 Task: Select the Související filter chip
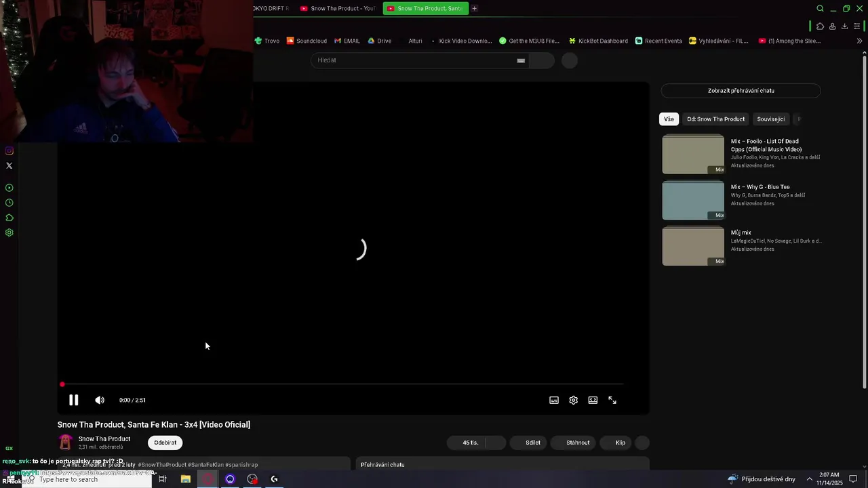[x=770, y=119]
